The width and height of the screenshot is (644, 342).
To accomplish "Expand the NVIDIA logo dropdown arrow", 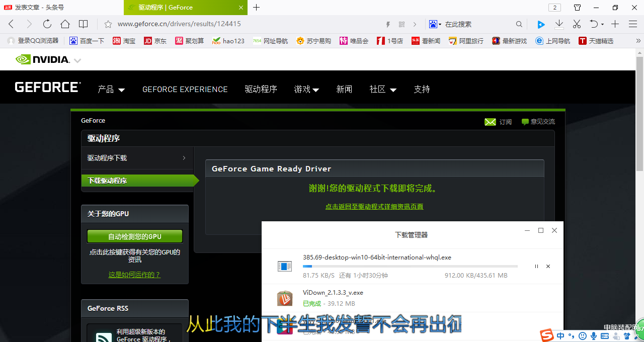I will click(77, 60).
